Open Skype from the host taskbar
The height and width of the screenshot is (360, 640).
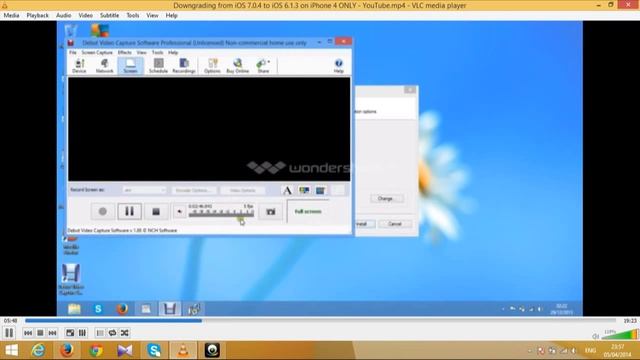154,350
